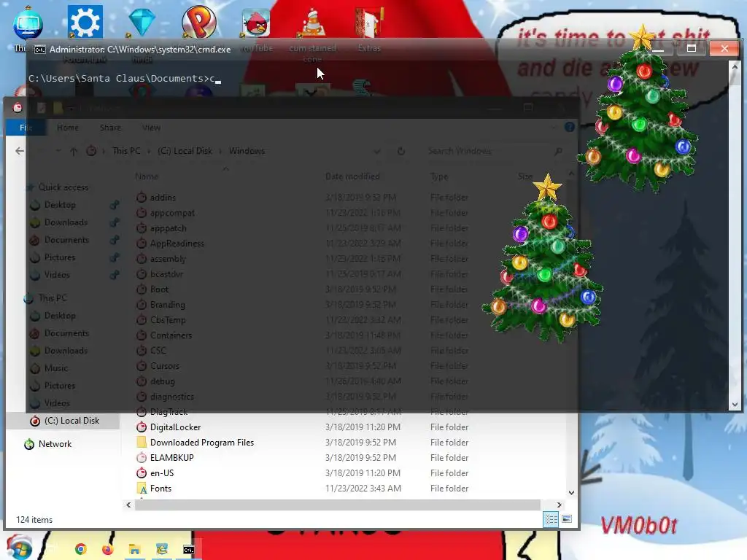Maximize the cmd.exe window
Image resolution: width=747 pixels, height=560 pixels.
(692, 49)
